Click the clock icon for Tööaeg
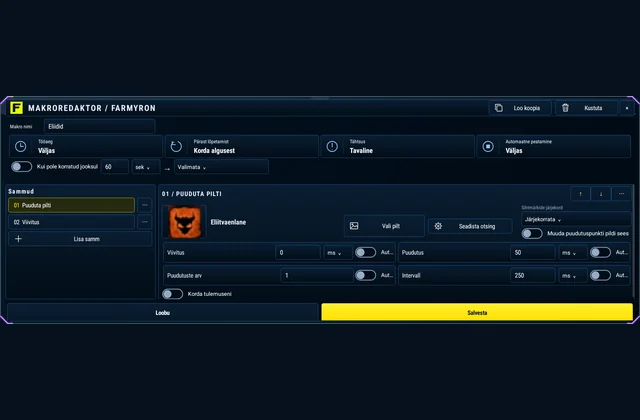The height and width of the screenshot is (420, 640). pos(20,147)
